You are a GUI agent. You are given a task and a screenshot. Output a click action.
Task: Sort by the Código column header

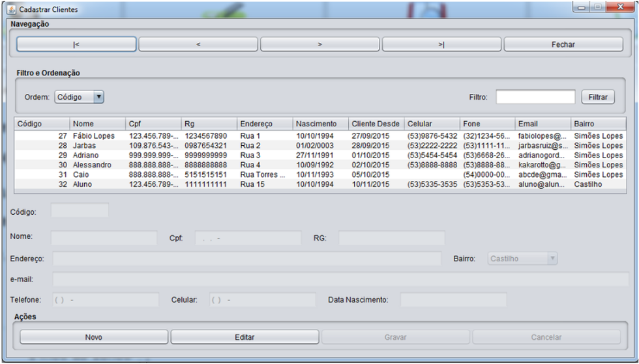point(42,124)
